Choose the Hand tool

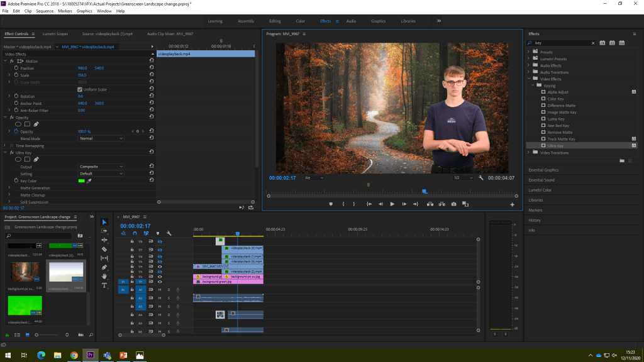click(104, 277)
